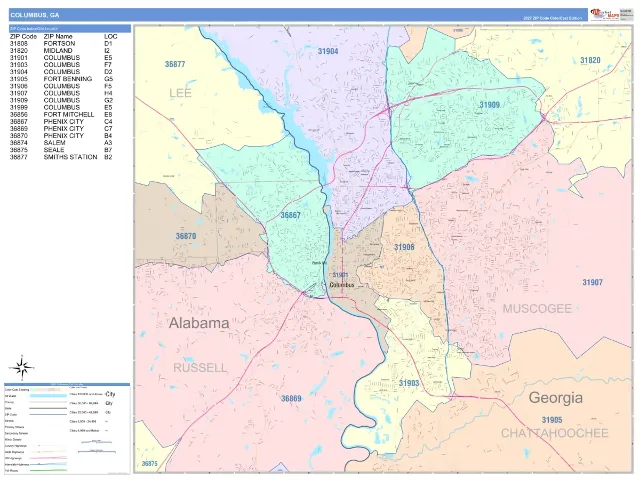Click the COLUMBUS, GA title
Image resolution: width=640 pixels, height=480 pixels.
35,15
